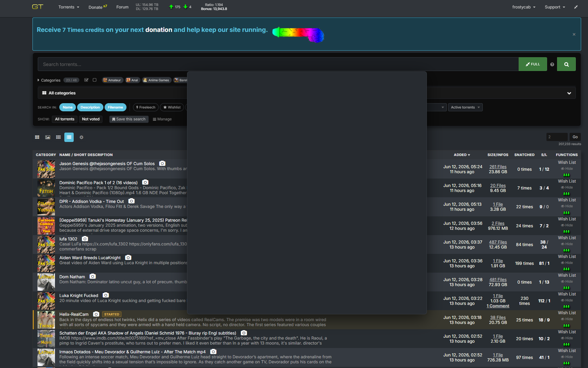The image size is (588, 368).
Task: Open camera icon beside Helix-RealCam title
Action: coord(96,314)
